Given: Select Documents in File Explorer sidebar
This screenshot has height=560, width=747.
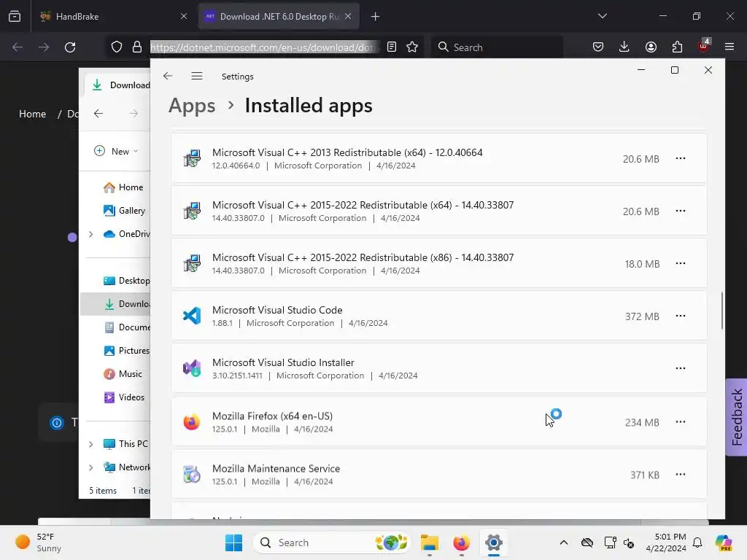Looking at the screenshot, I should click(x=126, y=327).
